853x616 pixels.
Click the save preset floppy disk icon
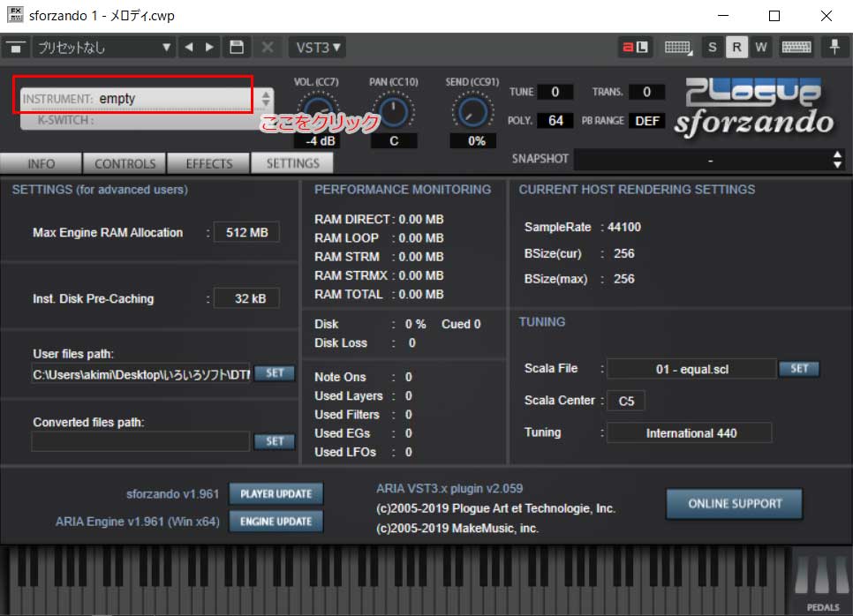coord(236,47)
